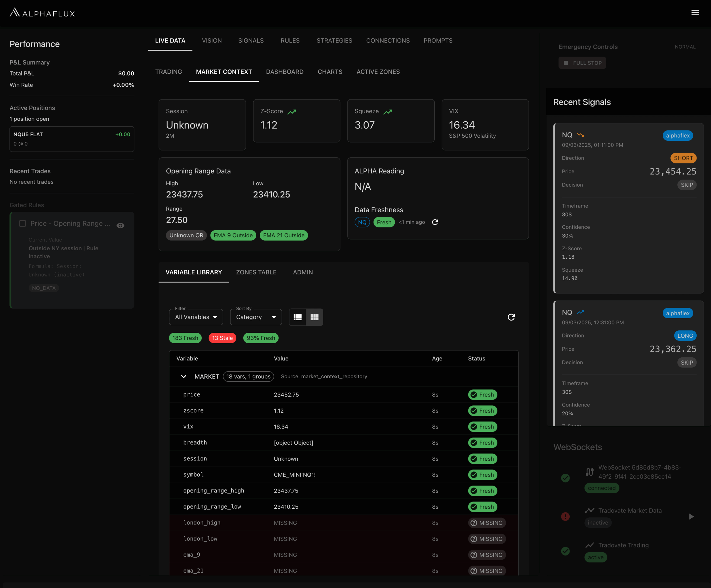Toggle Price - Opening Range rule checkbox
711x588 pixels.
[23, 223]
